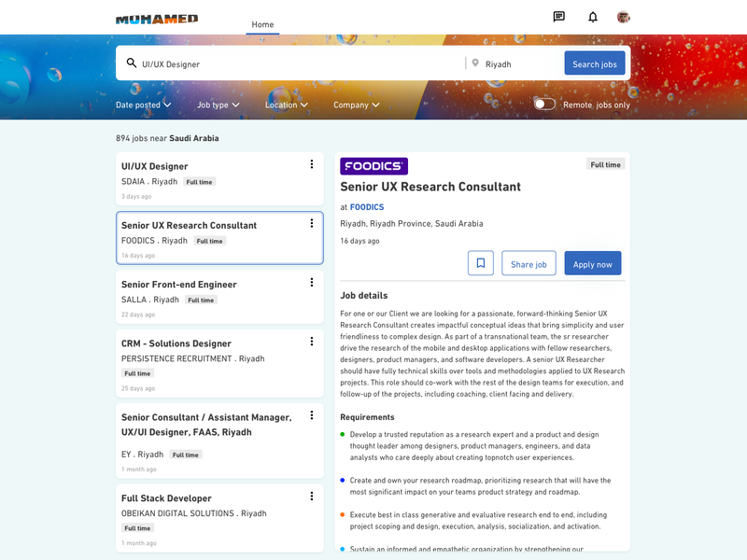Click the Apply now button

point(593,263)
